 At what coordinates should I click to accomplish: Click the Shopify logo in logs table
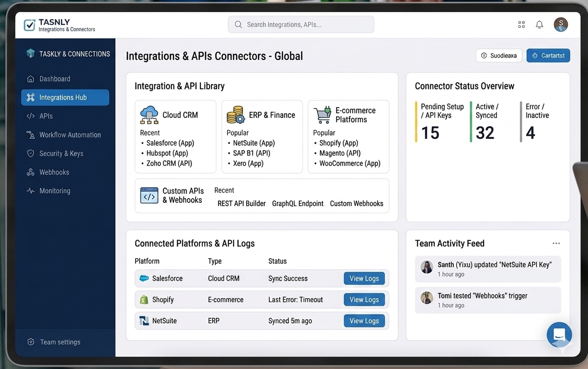pos(144,299)
